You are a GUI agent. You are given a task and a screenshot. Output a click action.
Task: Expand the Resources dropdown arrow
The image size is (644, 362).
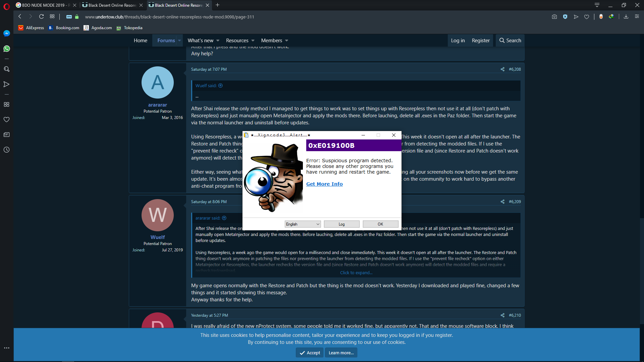[253, 41]
